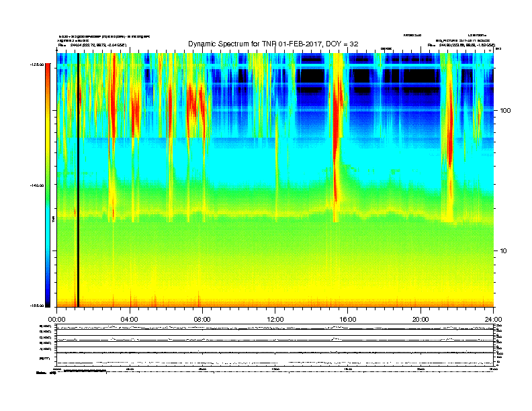Click the position readout beginning 244.90
532x411 pixels.
pos(467,45)
